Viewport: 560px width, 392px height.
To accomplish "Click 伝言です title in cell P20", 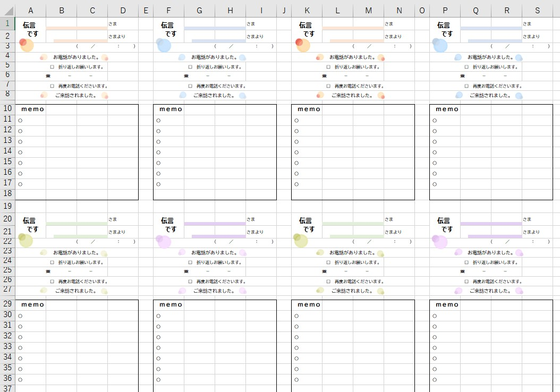I will click(445, 225).
